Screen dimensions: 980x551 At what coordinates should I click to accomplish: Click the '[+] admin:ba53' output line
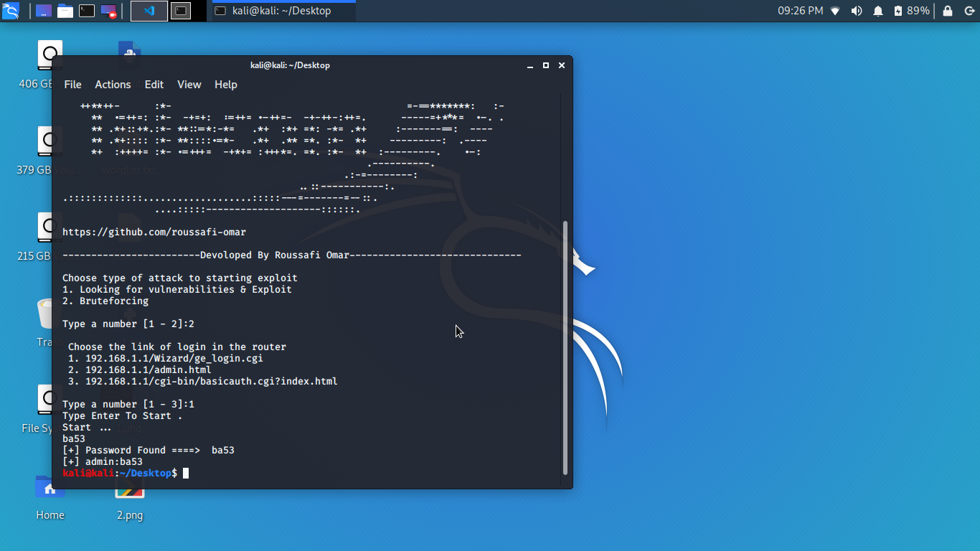[x=103, y=462]
